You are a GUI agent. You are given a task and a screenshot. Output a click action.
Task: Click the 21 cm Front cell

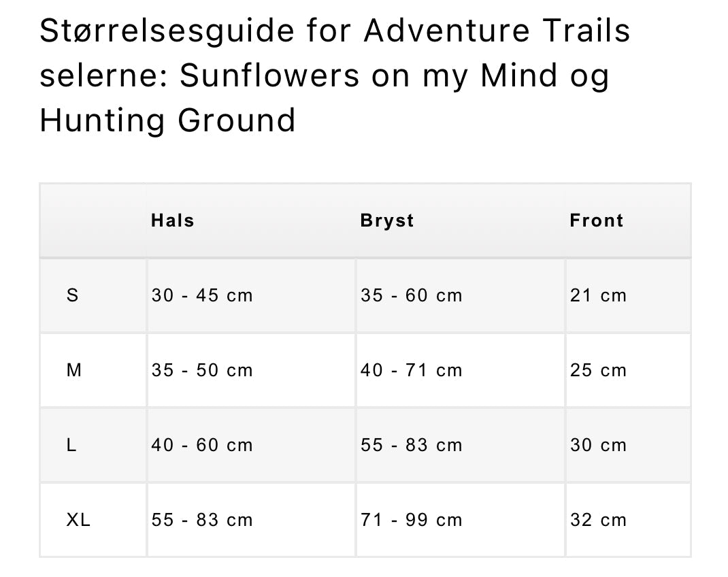coord(599,295)
